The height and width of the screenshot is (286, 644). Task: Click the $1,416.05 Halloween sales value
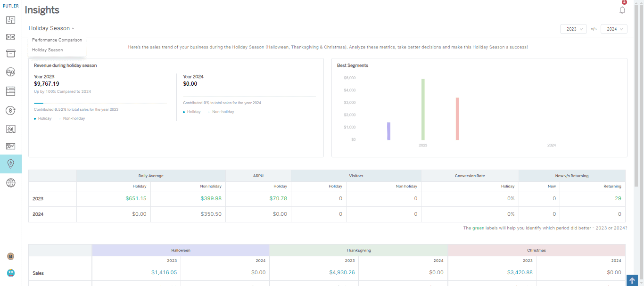(x=164, y=272)
